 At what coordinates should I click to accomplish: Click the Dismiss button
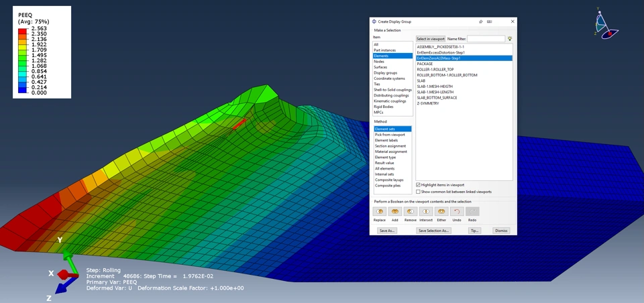(x=501, y=231)
